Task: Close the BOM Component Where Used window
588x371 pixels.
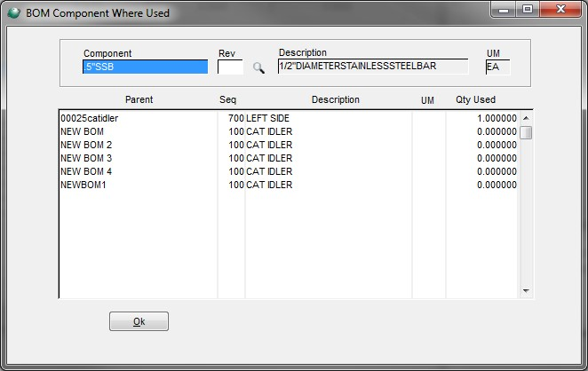Action: tap(560, 10)
